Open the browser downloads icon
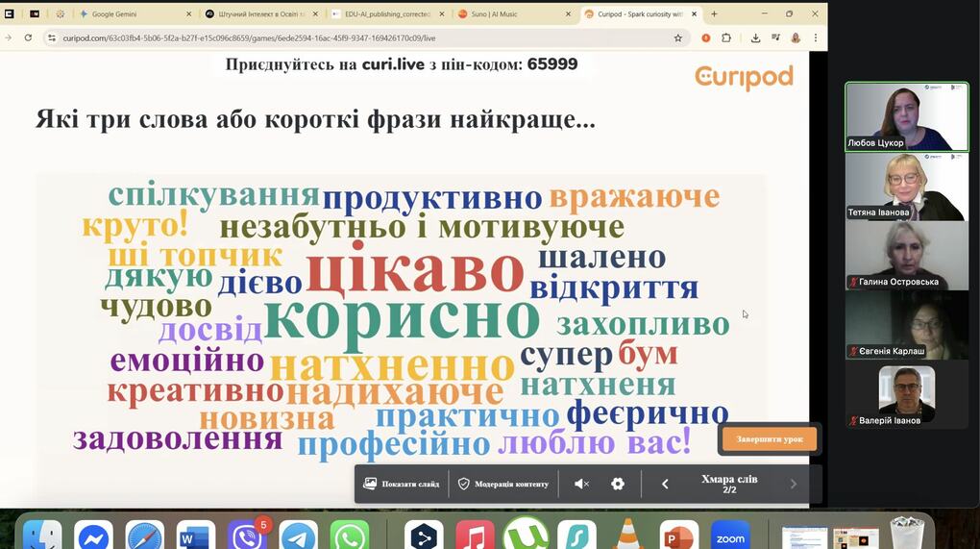 [755, 37]
